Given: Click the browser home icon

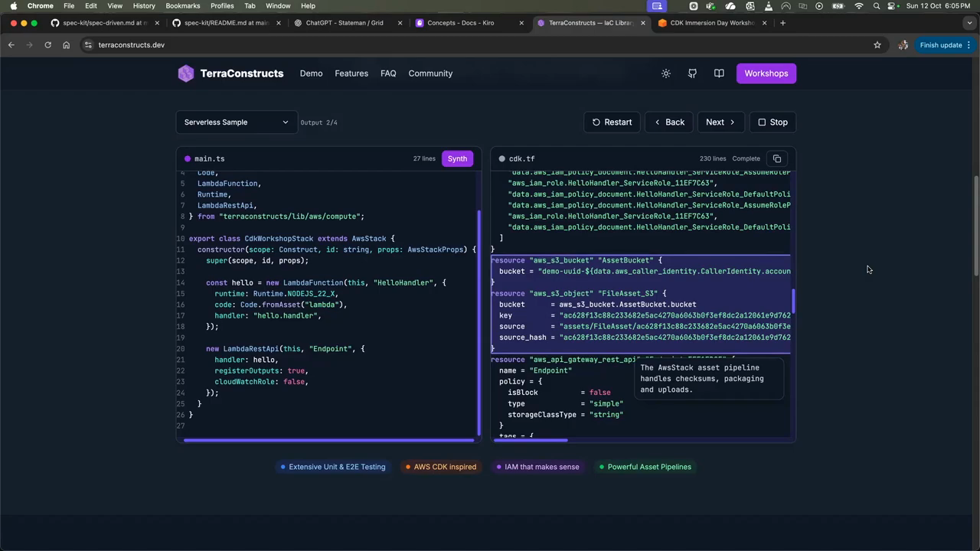Looking at the screenshot, I should (x=66, y=45).
